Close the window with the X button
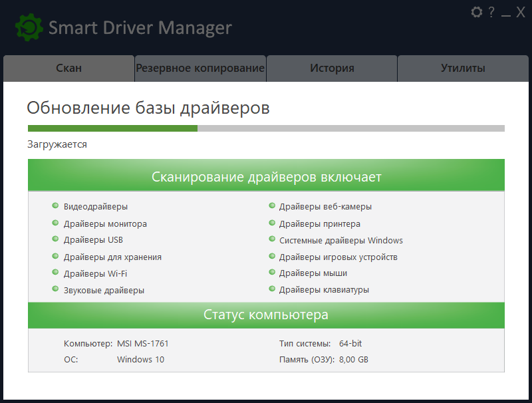The height and width of the screenshot is (403, 532). pos(521,12)
